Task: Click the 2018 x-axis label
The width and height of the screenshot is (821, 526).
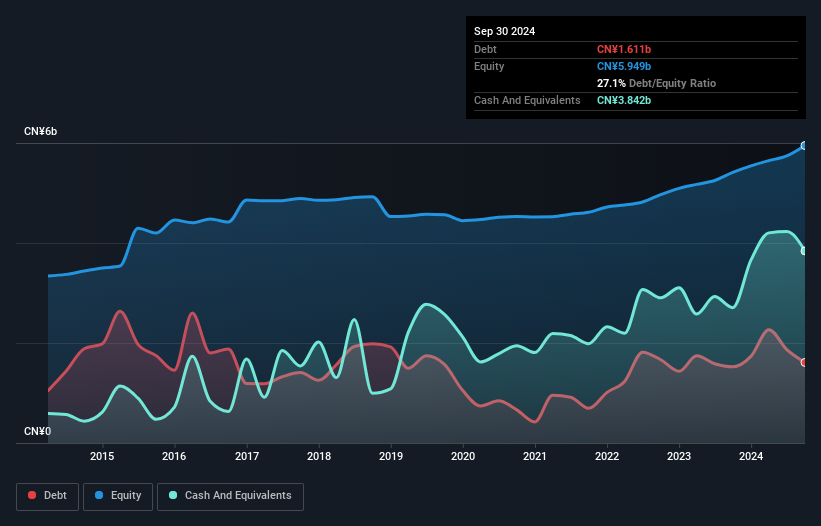Action: coord(319,456)
